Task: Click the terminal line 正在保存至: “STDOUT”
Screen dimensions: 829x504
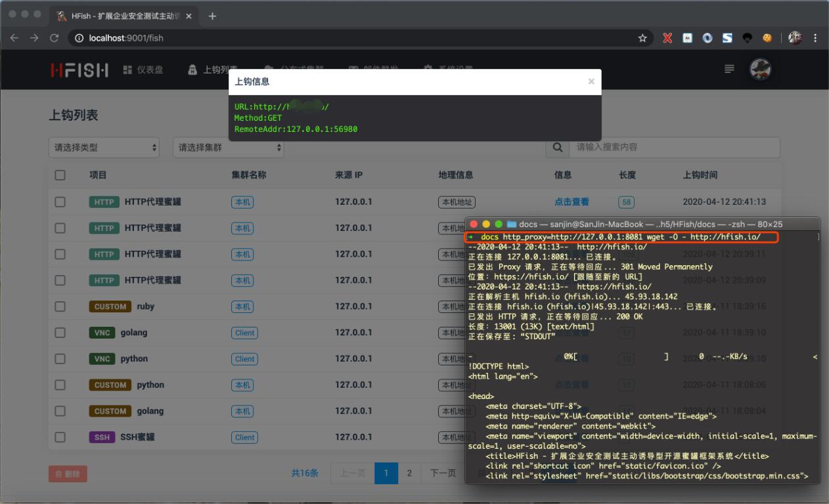Action: [x=512, y=337]
